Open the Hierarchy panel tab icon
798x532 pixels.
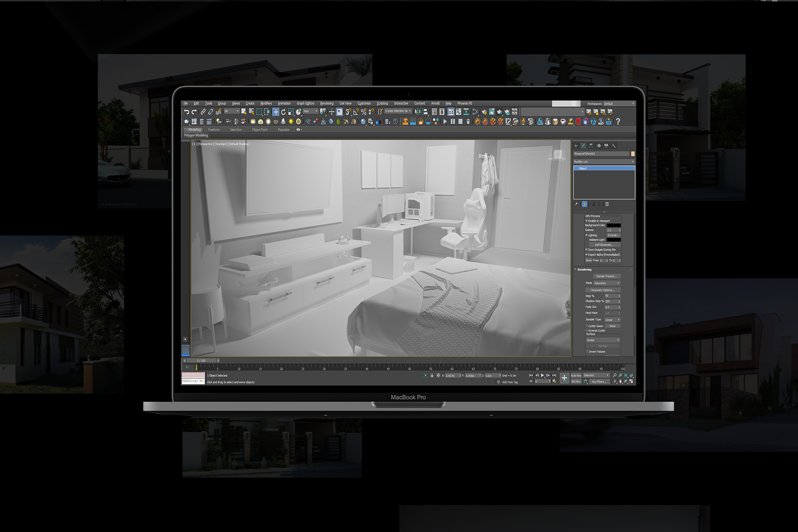591,146
